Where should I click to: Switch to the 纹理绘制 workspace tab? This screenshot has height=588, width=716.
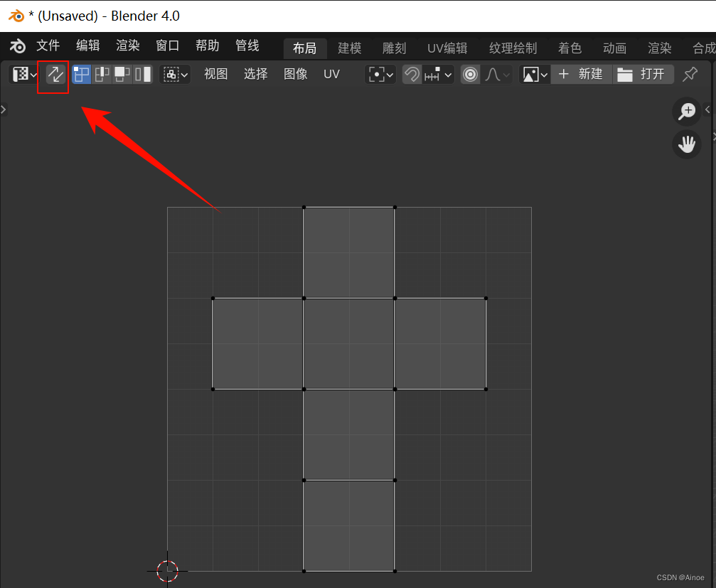(x=513, y=48)
